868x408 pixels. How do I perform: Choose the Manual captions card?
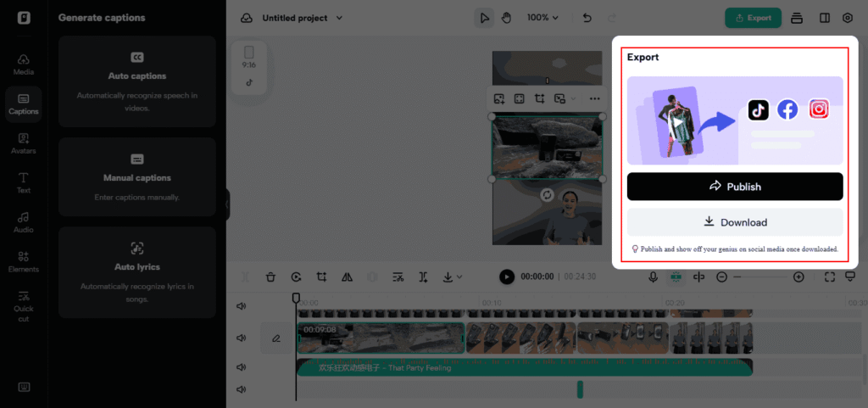(136, 176)
